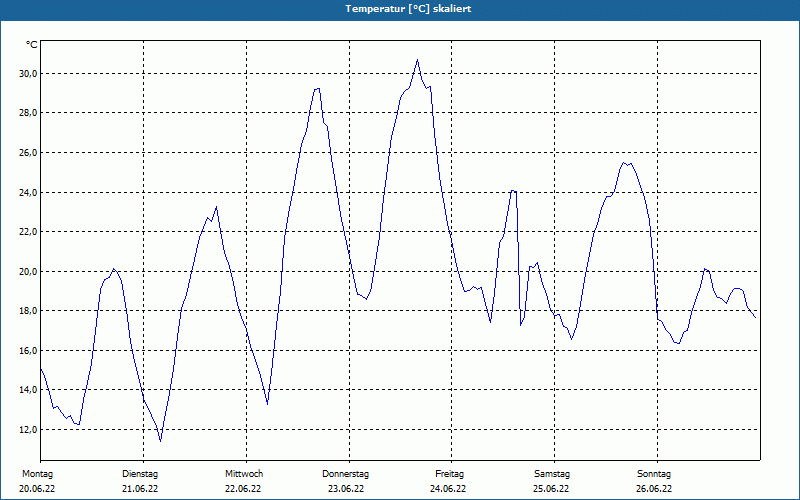Viewport: 800px width, 500px height.
Task: Click the 'Samstag' day label
Action: [x=552, y=474]
